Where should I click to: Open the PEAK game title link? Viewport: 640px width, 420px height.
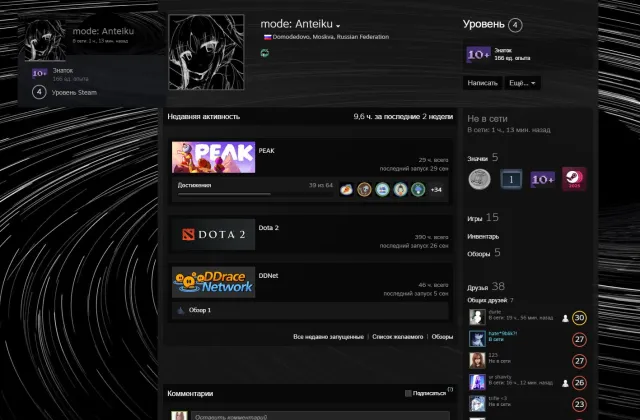(267, 151)
